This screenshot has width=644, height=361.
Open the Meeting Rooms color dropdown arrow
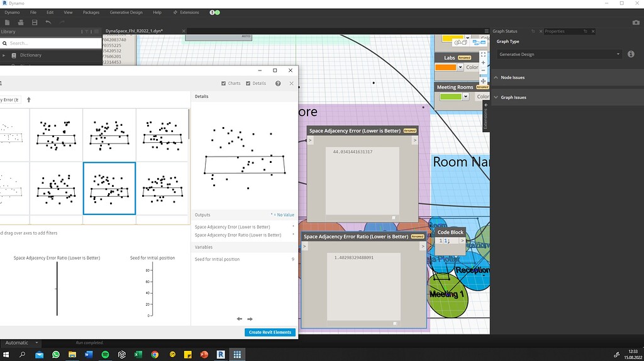[x=465, y=97]
